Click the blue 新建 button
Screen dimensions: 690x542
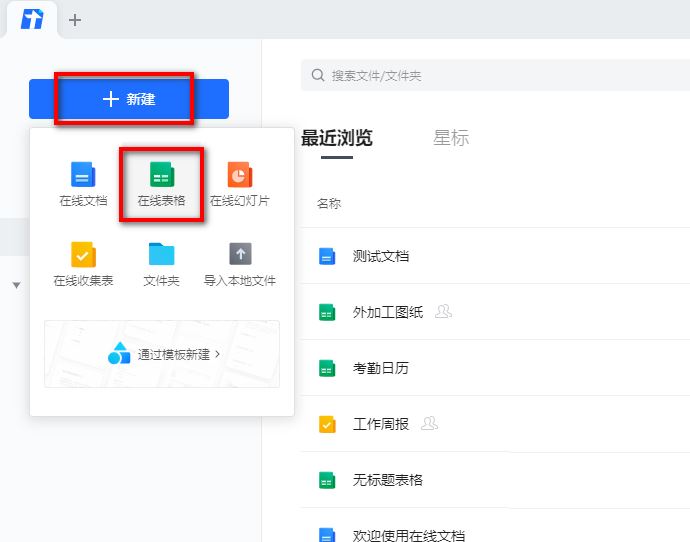[x=129, y=99]
